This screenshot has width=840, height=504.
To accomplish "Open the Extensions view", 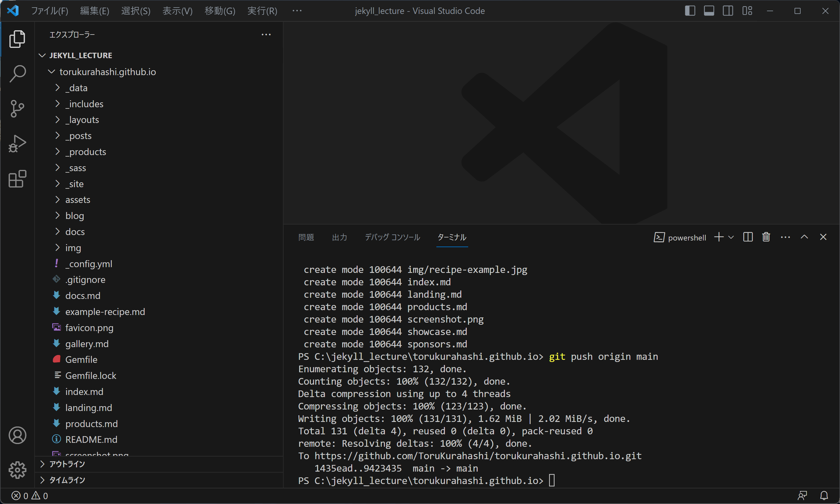I will point(17,179).
